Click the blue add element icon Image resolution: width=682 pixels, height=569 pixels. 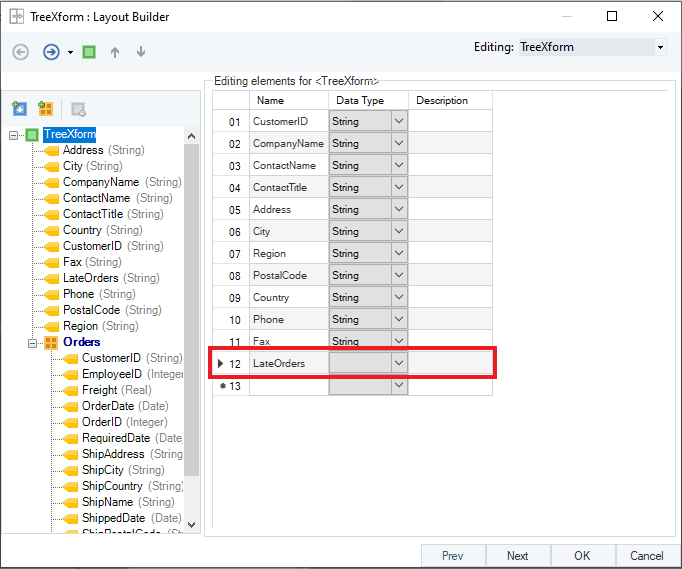tap(19, 108)
